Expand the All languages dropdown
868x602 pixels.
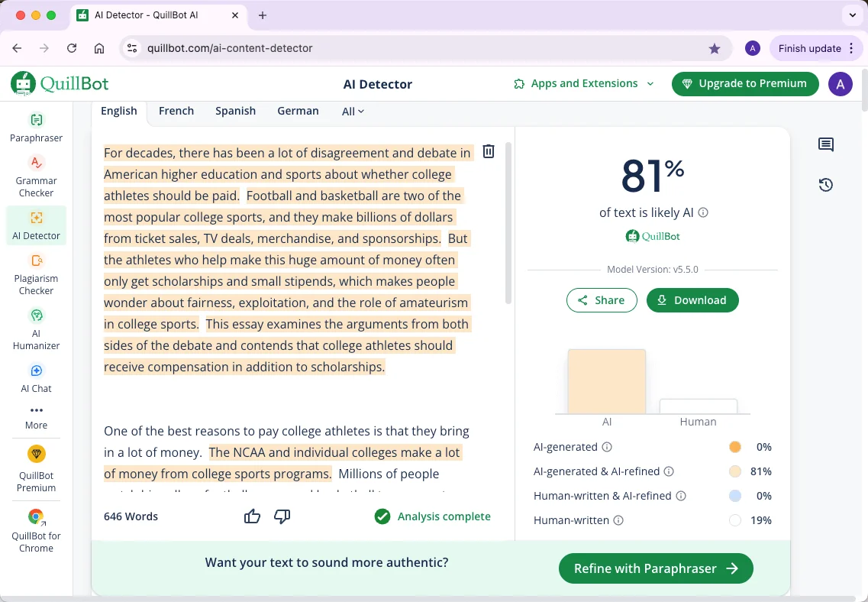pos(353,112)
